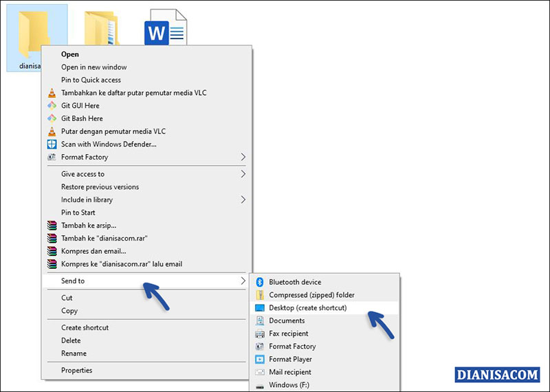
Task: Click the Windows (F:) drive icon
Action: coord(260,386)
